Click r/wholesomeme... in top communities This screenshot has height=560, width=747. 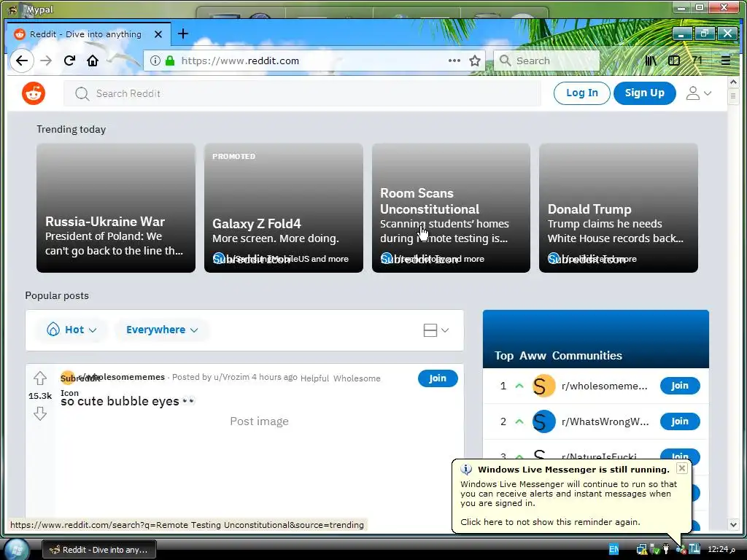pyautogui.click(x=604, y=386)
